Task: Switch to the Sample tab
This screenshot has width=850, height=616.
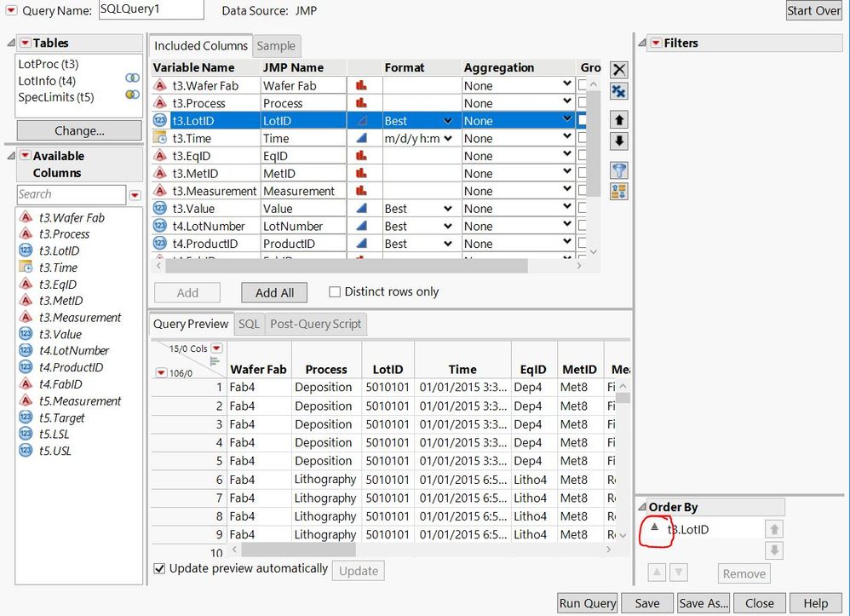Action: tap(276, 46)
